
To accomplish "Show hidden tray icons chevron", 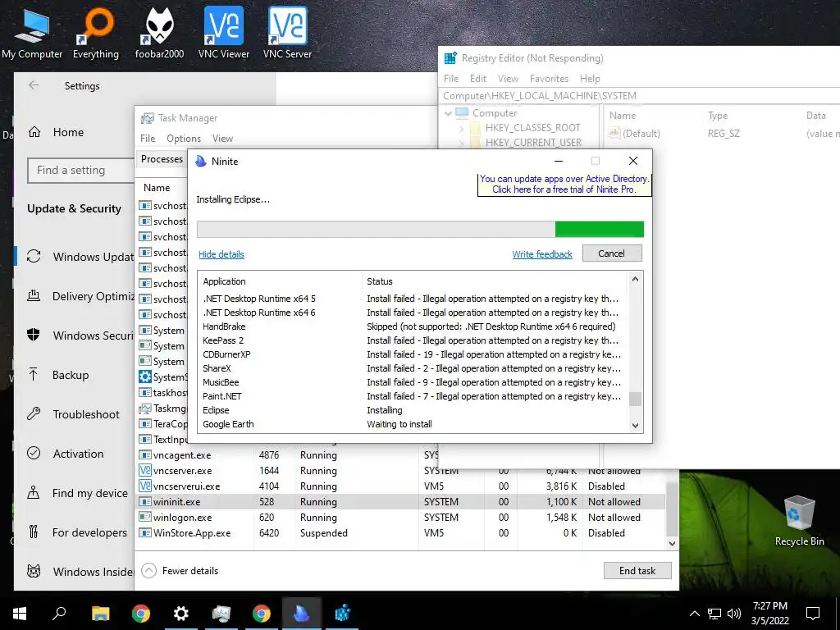I will point(694,614).
